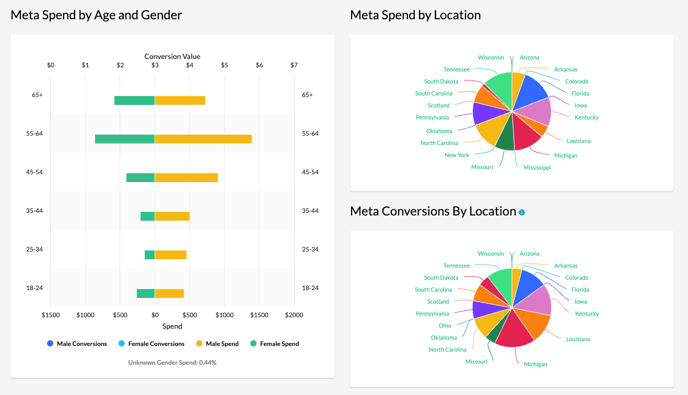
Task: Click Michigan label in Spend by Location chart
Action: pos(566,156)
